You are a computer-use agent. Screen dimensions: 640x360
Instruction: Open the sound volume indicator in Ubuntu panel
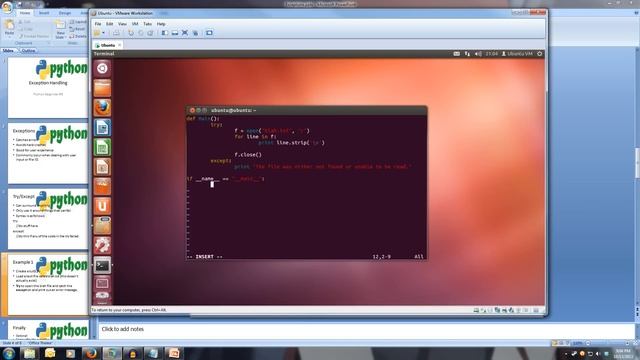478,54
